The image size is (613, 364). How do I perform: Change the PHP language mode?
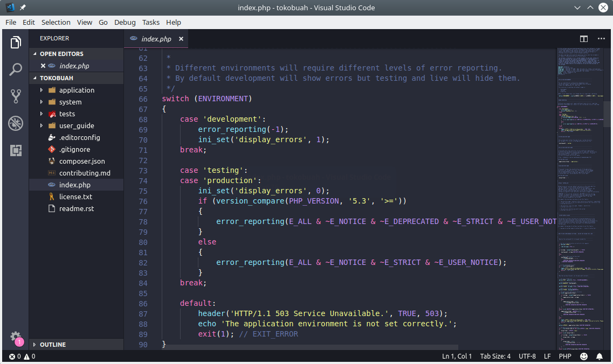click(565, 356)
